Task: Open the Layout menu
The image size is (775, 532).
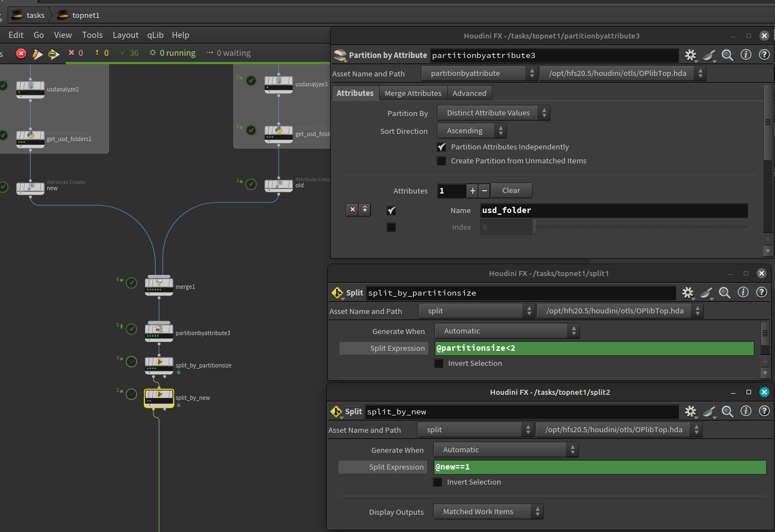Action: point(125,35)
